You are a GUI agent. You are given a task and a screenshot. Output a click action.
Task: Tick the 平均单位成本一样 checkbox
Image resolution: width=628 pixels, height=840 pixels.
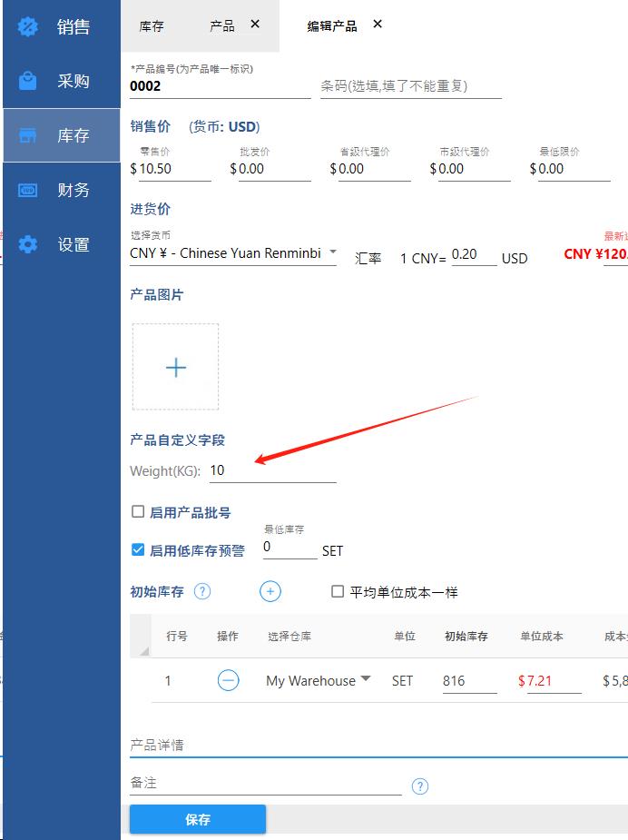338,591
